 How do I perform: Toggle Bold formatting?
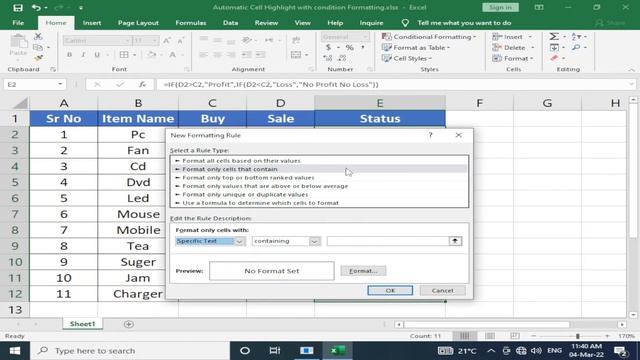pos(69,55)
